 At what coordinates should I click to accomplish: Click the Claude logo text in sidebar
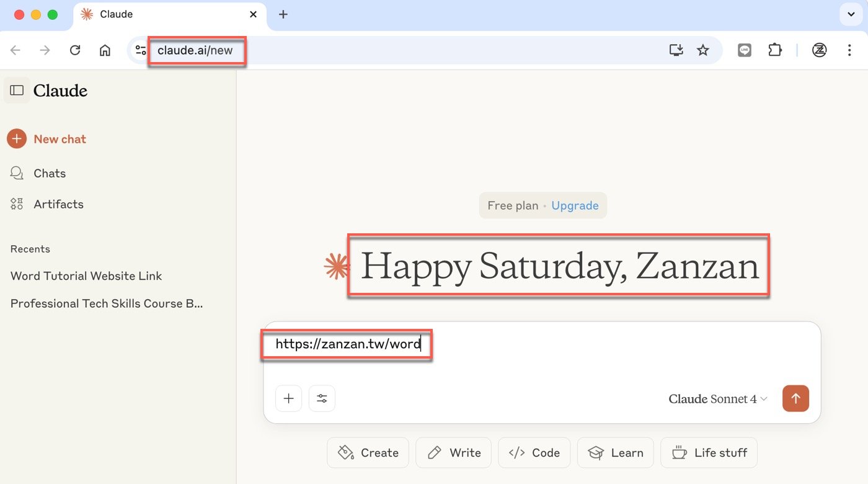60,91
